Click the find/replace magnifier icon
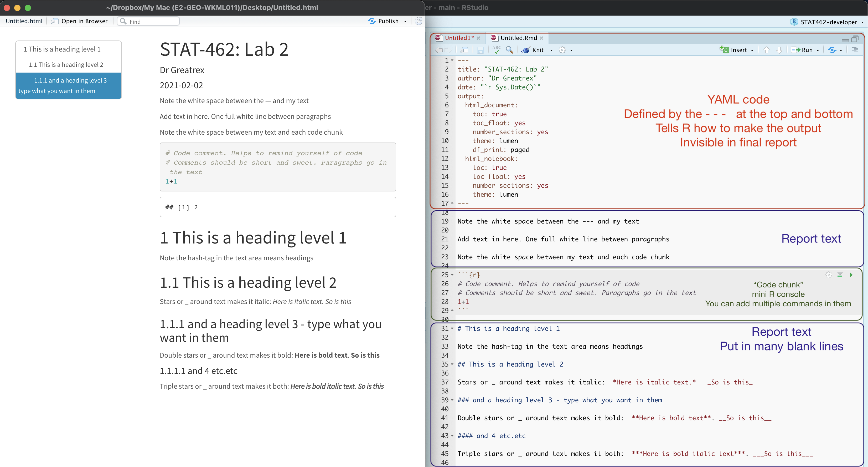The width and height of the screenshot is (868, 467). [x=509, y=50]
